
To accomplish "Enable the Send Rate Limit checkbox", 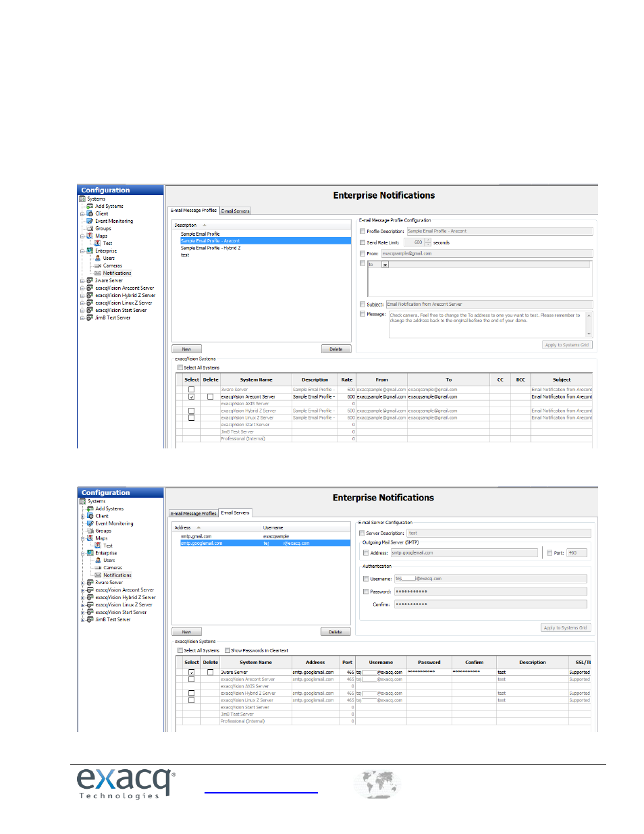I will pyautogui.click(x=363, y=242).
